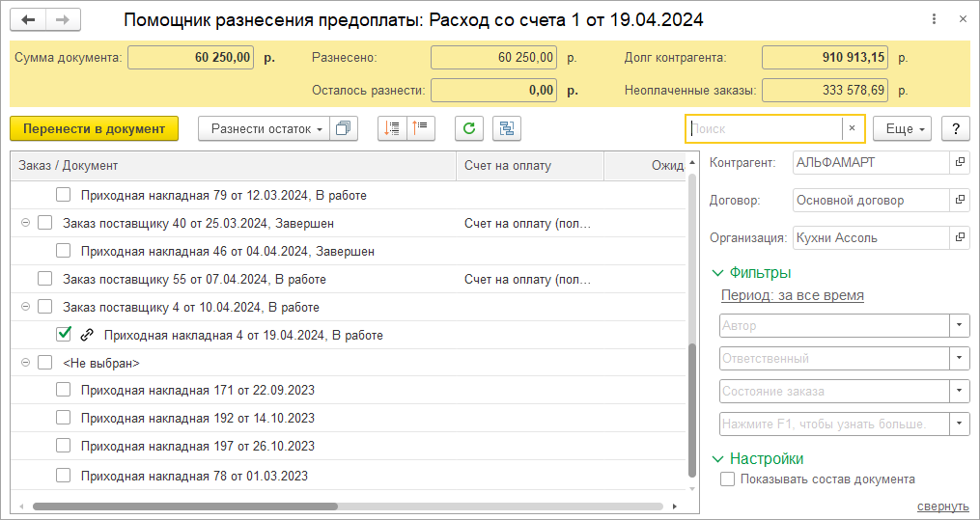Click the Перенести в документ button
Viewport: 980px width, 520px height.
coord(94,128)
